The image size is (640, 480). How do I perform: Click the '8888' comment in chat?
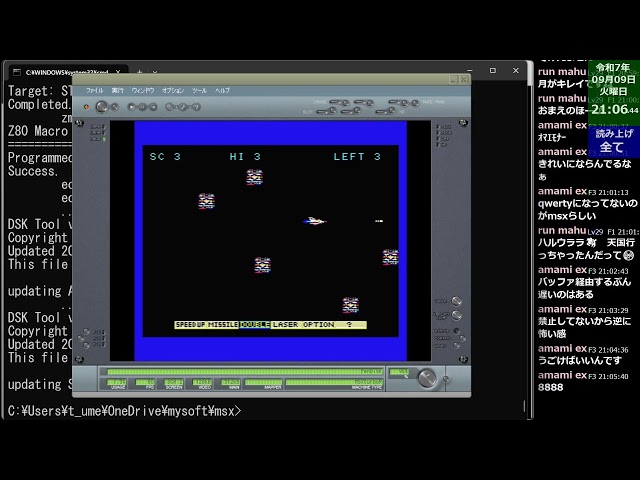[x=550, y=387]
